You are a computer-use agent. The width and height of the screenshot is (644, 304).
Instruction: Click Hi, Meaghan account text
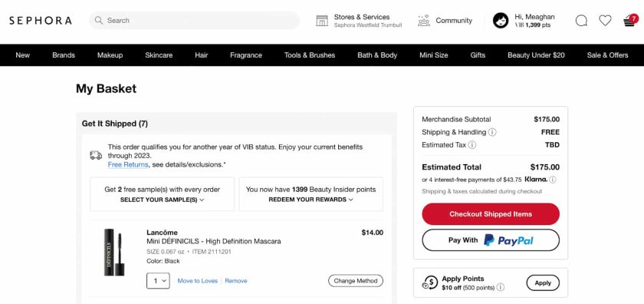[x=534, y=17]
